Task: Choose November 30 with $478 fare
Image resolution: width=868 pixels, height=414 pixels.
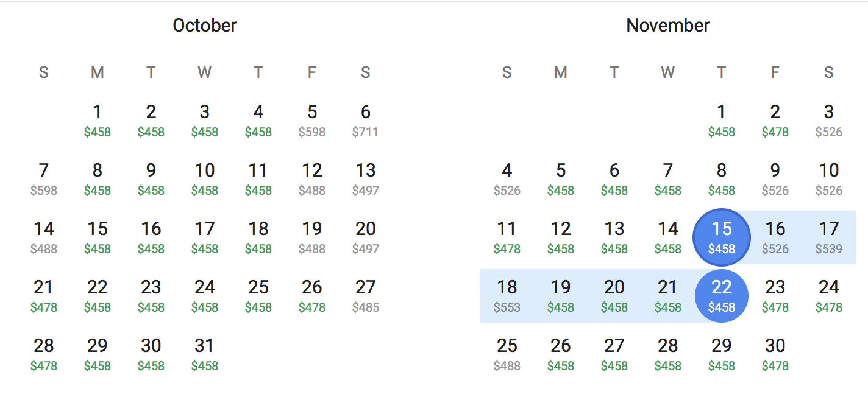Action: (775, 354)
